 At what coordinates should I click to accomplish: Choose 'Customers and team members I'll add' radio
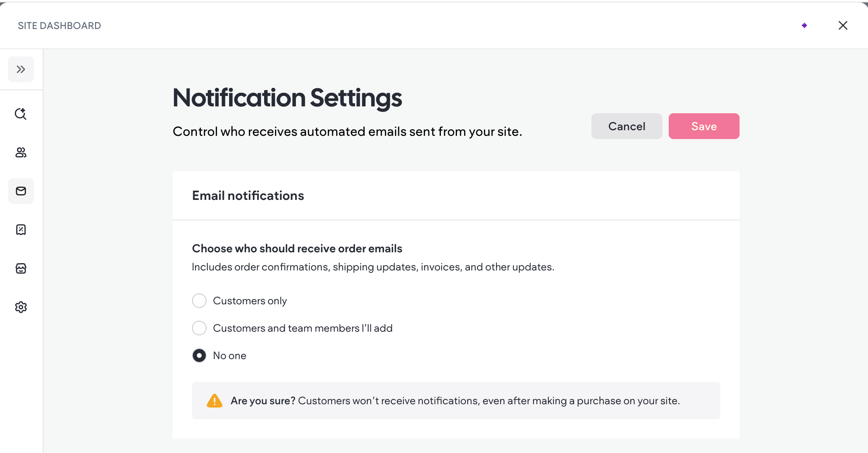click(199, 328)
